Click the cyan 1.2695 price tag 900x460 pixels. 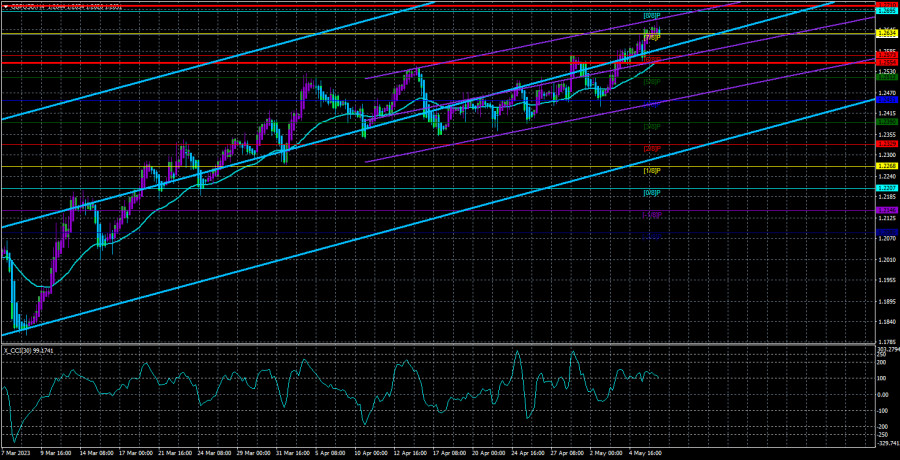[887, 11]
